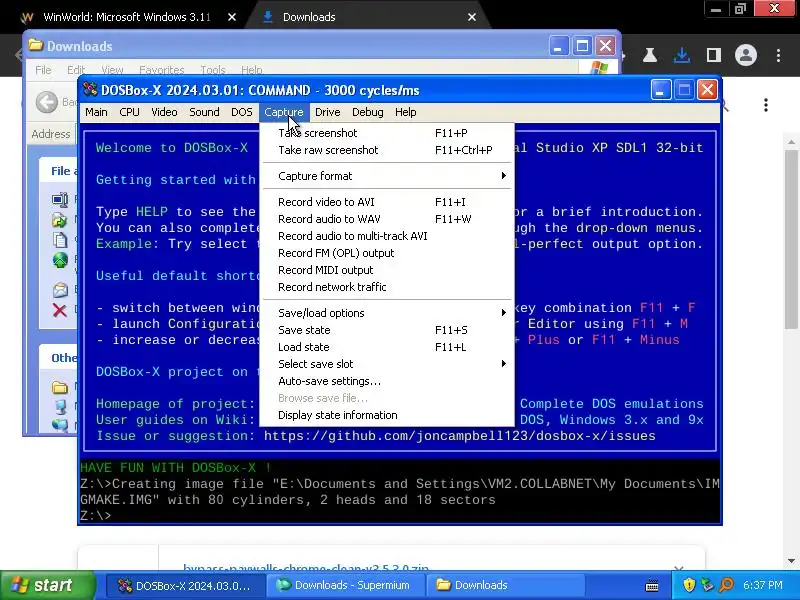Open the DOSBox-X Help menu
800x600 pixels.
coord(405,112)
